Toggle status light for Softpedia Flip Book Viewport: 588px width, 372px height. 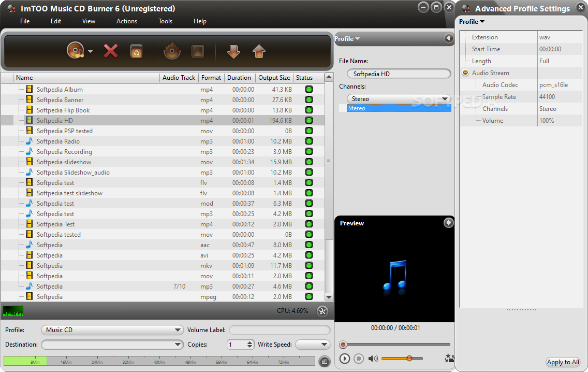tap(309, 110)
